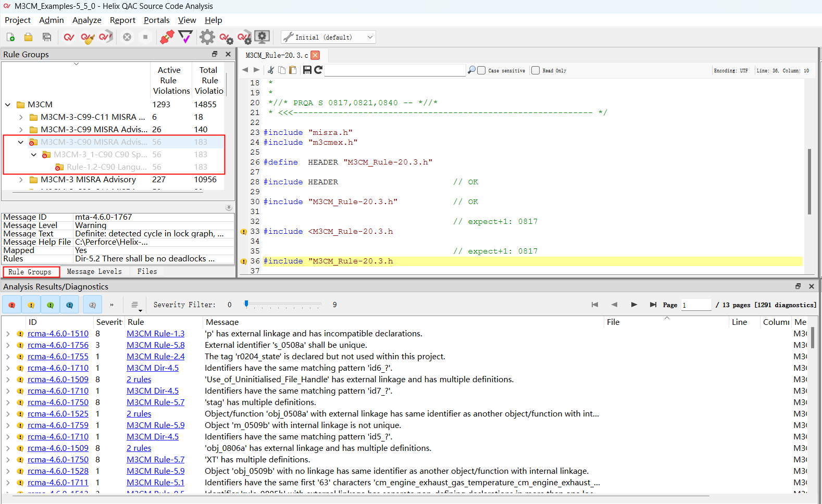The height and width of the screenshot is (504, 822).
Task: Open the M3CM Rule-5.8 rule link
Action: point(155,345)
